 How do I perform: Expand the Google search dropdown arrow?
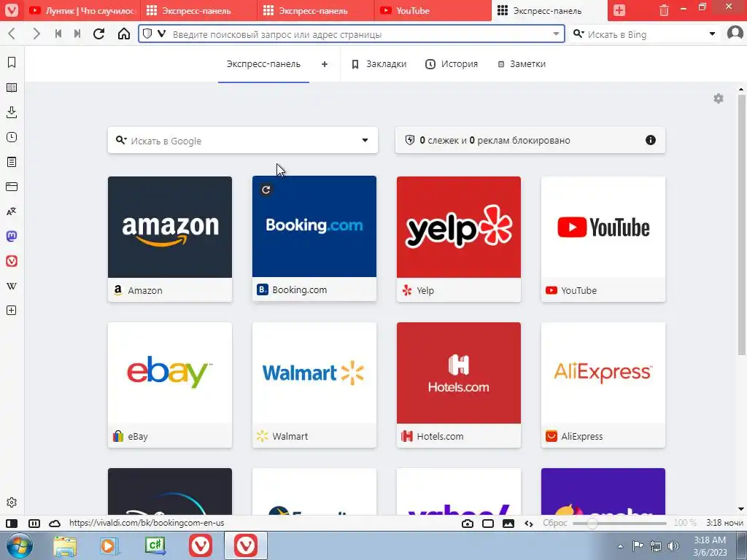[x=365, y=140]
